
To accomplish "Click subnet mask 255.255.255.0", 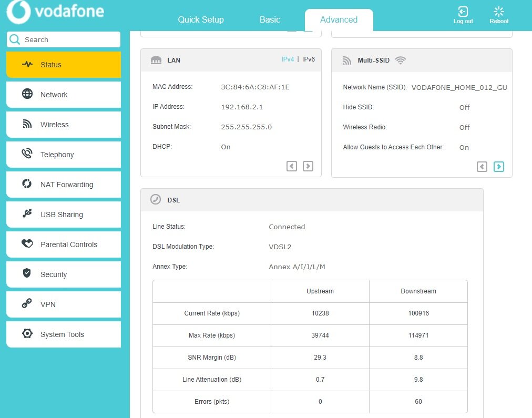I will [247, 127].
